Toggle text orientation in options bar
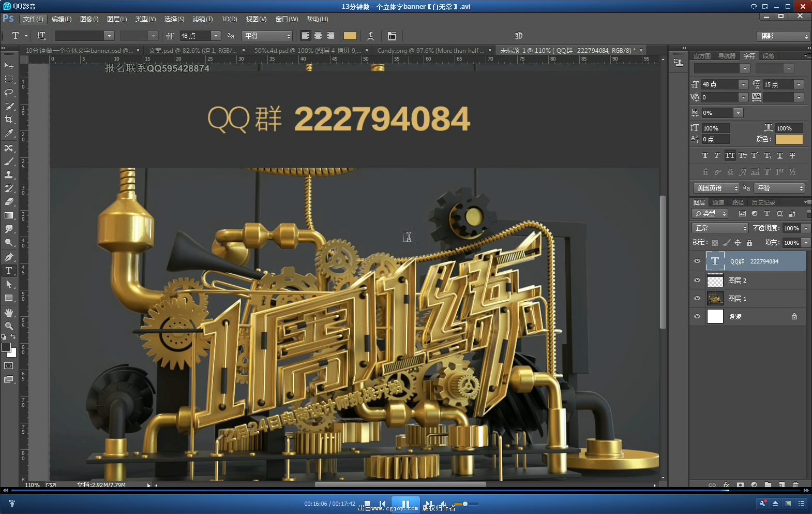Image resolution: width=812 pixels, height=514 pixels. [x=41, y=36]
